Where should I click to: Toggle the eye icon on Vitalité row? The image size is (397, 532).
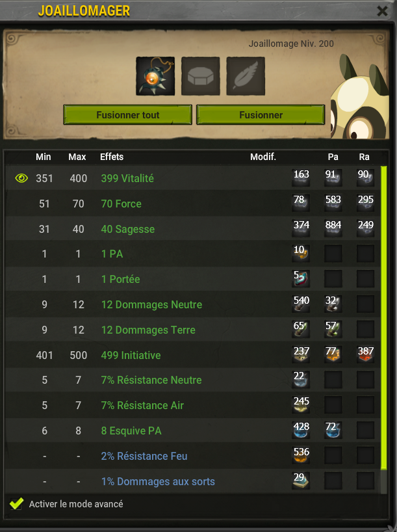[x=21, y=178]
